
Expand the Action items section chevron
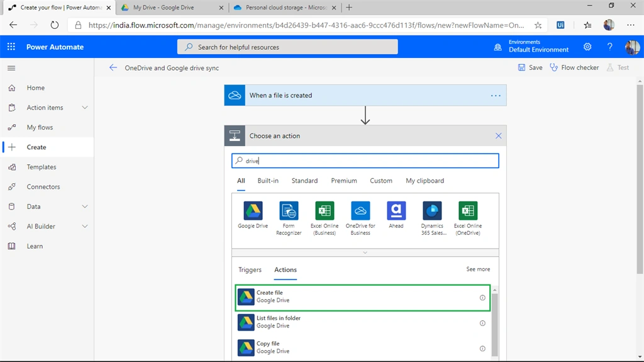coord(85,108)
